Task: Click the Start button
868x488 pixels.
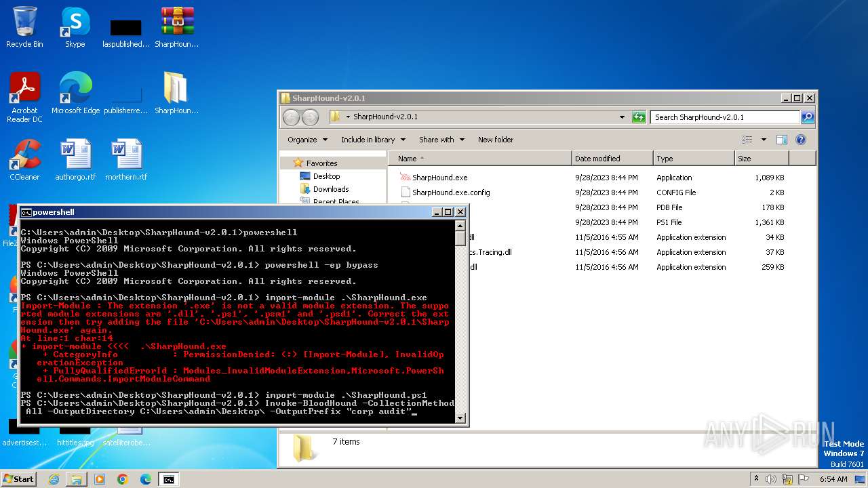Action: 19,479
